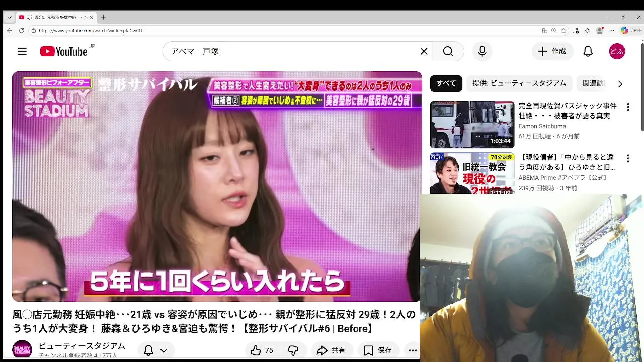Advance the filter chips with right chevron

[x=620, y=84]
